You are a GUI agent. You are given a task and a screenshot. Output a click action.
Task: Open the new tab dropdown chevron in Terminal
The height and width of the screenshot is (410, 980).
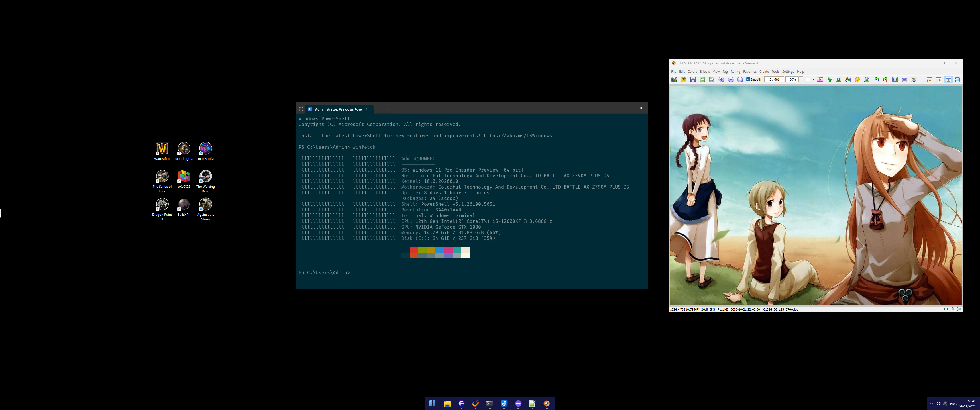pos(388,109)
